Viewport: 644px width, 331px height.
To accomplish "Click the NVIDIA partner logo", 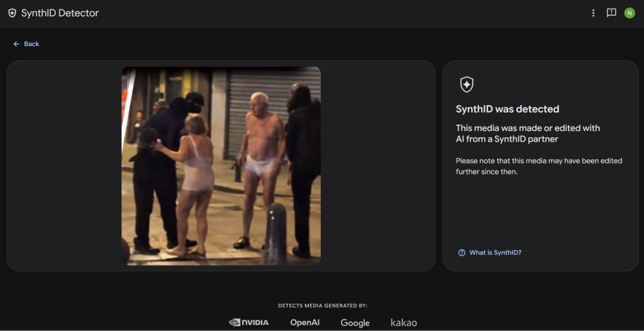I will [x=249, y=322].
